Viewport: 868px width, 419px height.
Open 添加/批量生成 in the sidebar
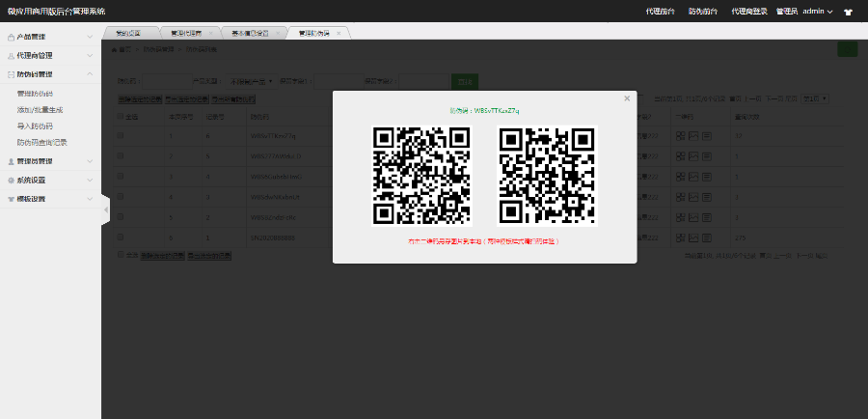(41, 110)
